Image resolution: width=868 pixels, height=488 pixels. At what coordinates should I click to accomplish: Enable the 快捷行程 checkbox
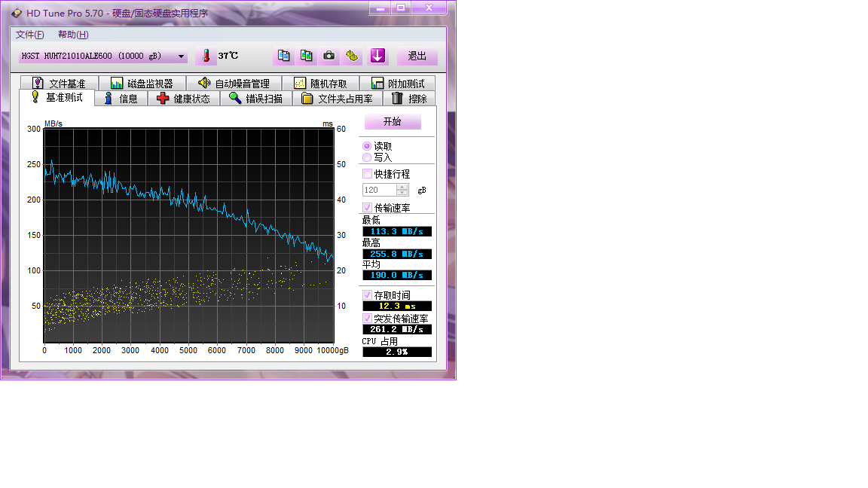click(x=368, y=174)
